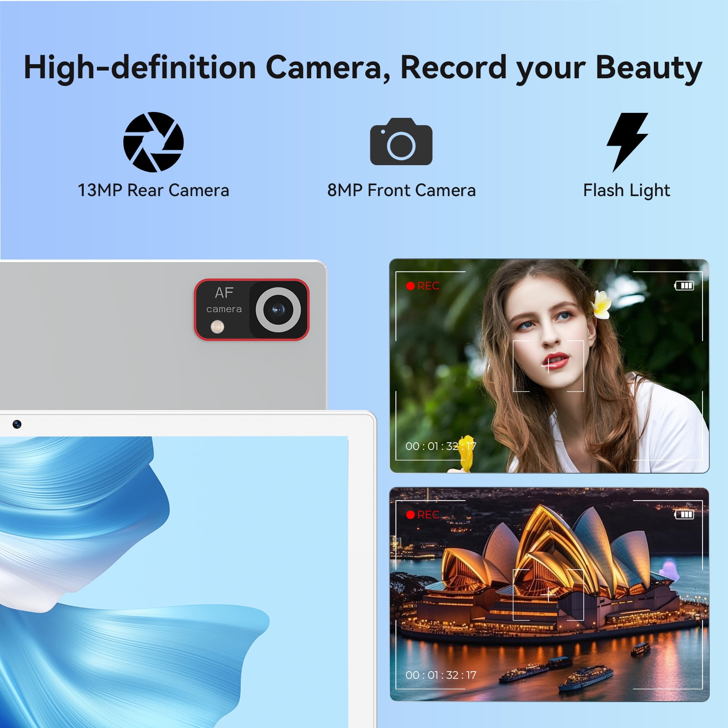Click the aperture shutter icon
This screenshot has width=728, height=728.
(153, 142)
